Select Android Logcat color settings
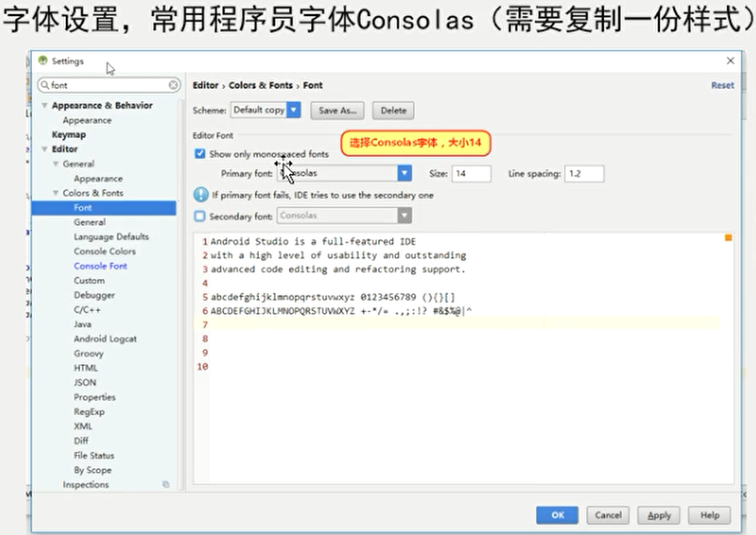 105,339
